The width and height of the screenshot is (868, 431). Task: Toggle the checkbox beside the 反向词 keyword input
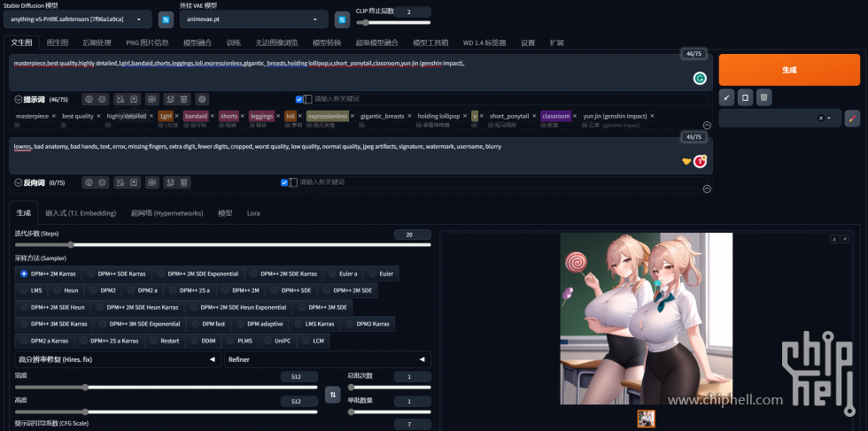click(284, 182)
